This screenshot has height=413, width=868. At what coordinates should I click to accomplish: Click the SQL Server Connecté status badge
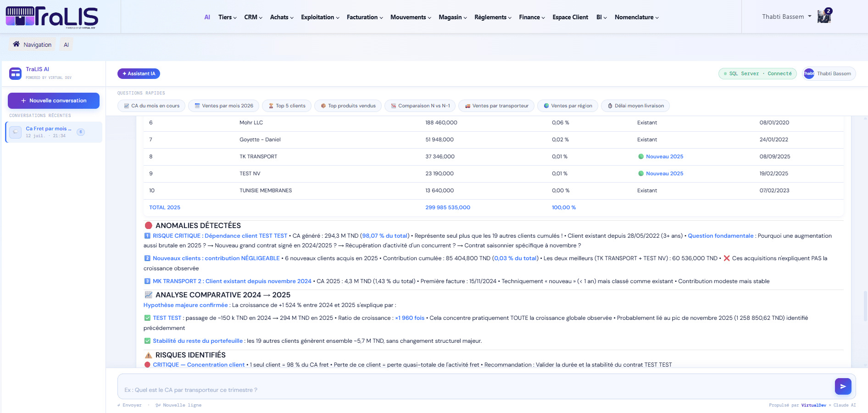[757, 73]
